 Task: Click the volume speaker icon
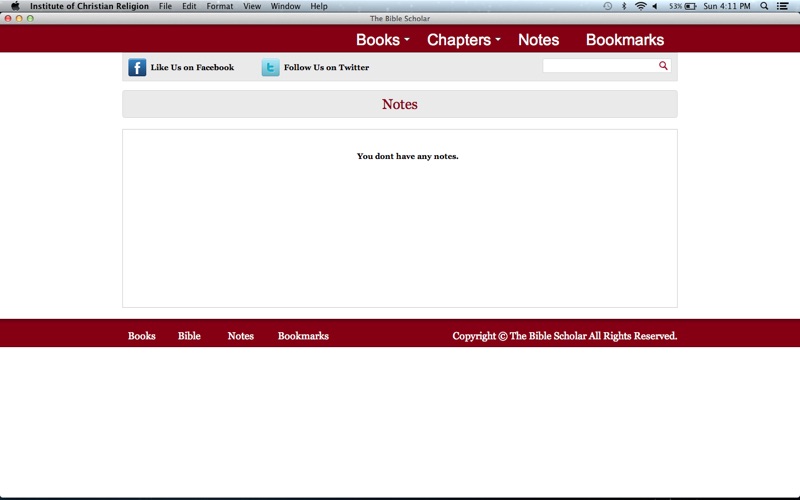pos(655,6)
